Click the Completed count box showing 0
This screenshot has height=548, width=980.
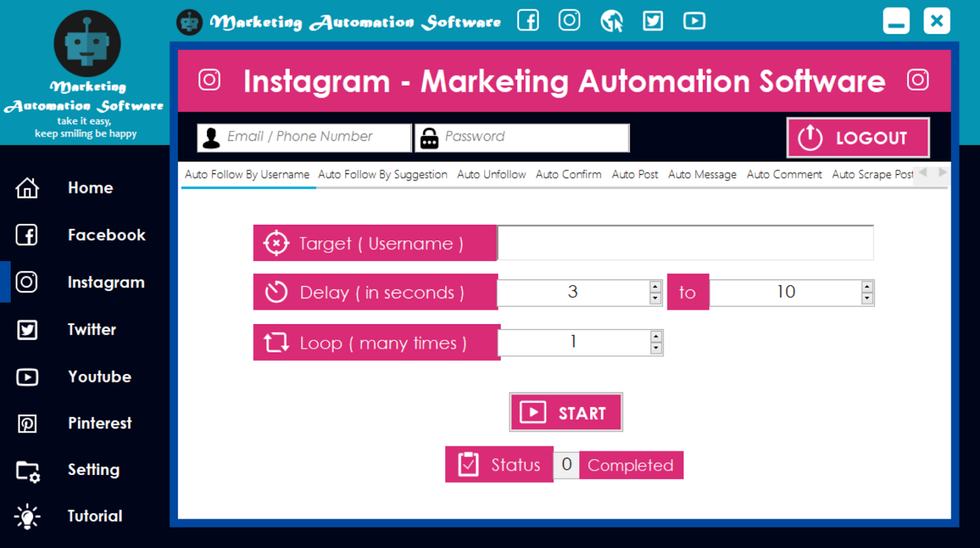(567, 465)
